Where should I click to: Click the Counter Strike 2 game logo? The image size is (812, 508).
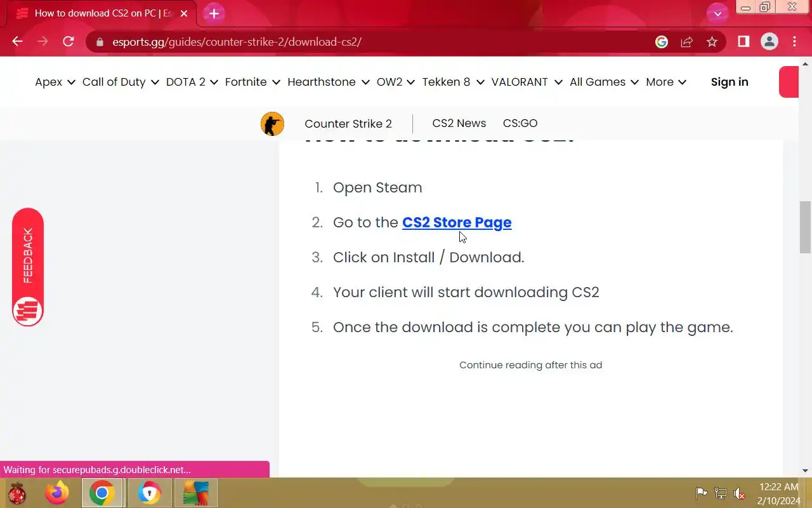272,124
